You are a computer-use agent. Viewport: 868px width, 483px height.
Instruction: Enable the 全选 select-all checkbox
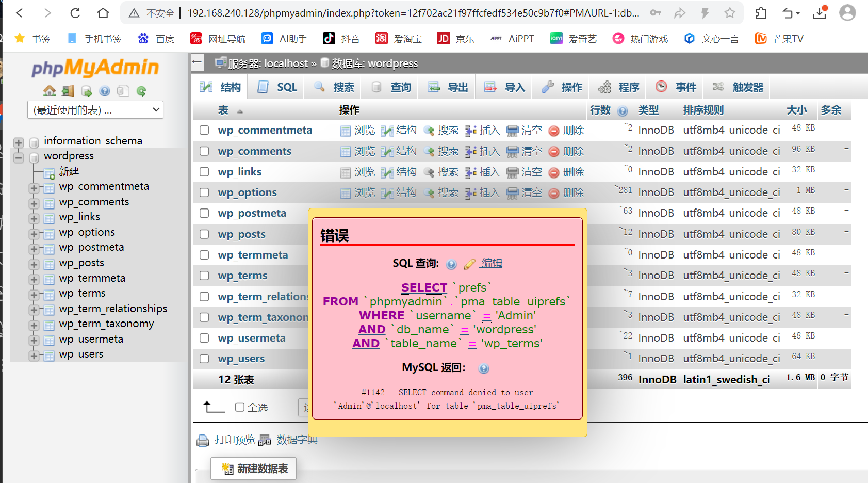[240, 407]
